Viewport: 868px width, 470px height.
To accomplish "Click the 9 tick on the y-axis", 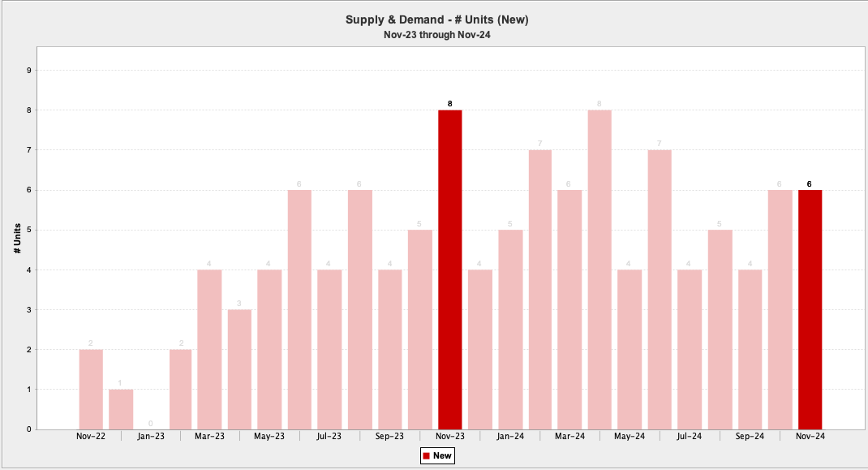I will 28,70.
